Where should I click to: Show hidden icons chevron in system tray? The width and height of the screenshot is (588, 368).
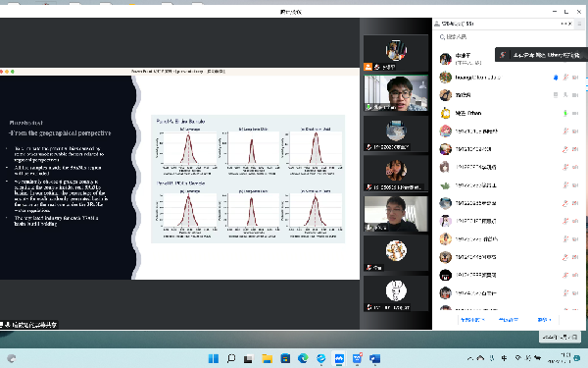(470, 358)
